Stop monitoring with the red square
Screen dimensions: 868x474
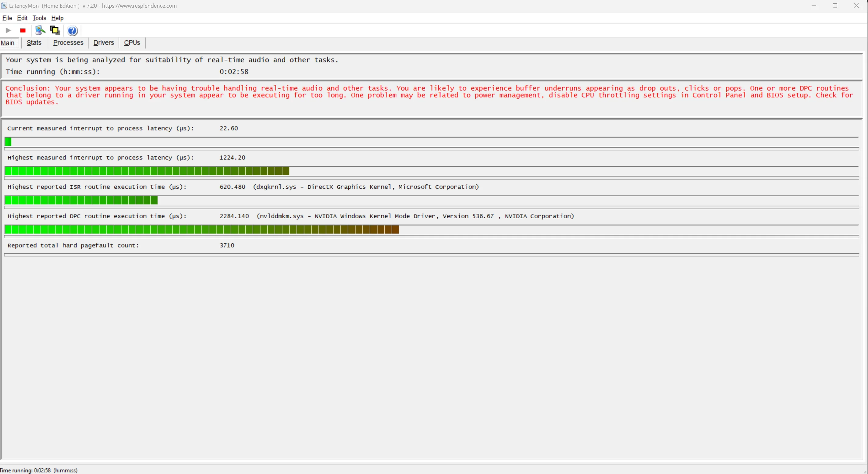tap(23, 30)
